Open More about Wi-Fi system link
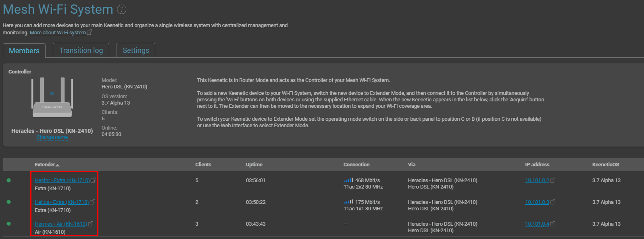 click(x=58, y=33)
